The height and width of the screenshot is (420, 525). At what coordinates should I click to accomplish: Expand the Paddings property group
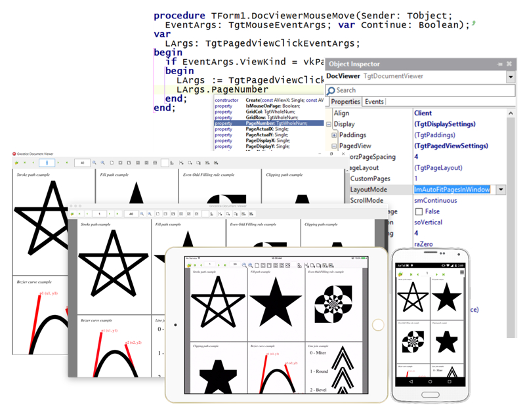pos(334,135)
